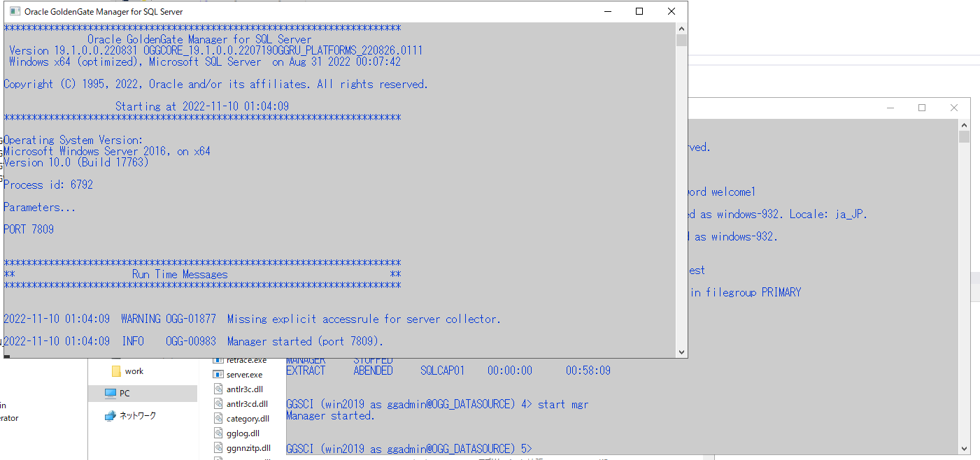Click the GoldenGate Manager title bar icon
This screenshot has height=460, width=980.
click(13, 11)
